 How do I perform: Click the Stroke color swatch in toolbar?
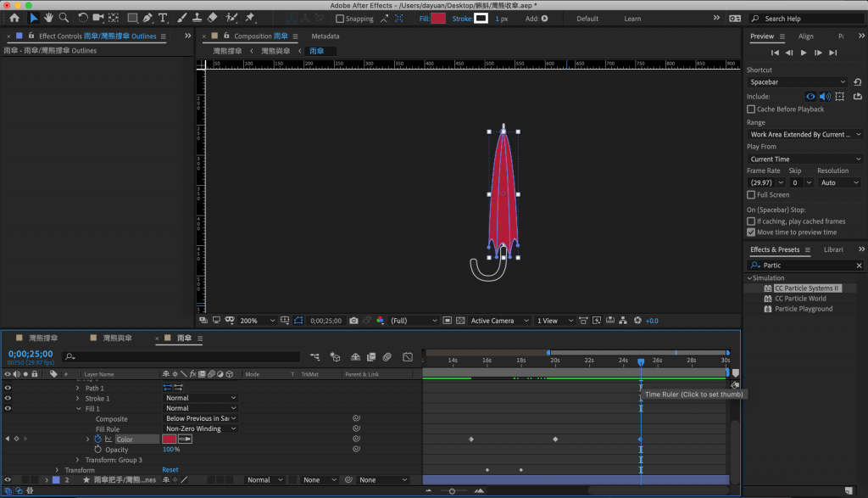tap(481, 19)
